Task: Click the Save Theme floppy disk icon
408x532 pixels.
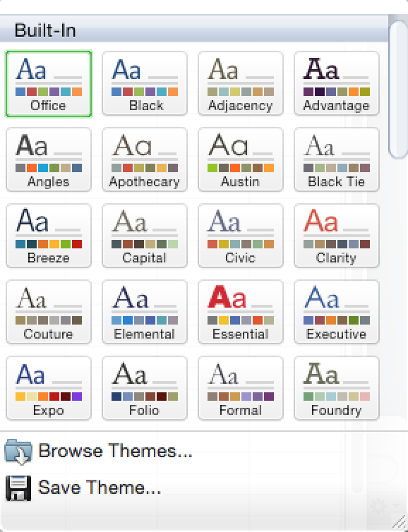Action: click(18, 488)
